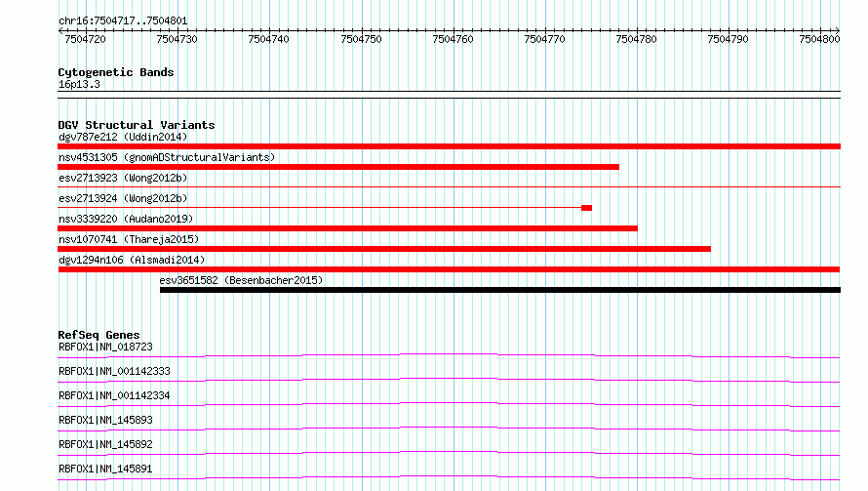Click ruler position 7504800
868x491 pixels.
coord(820,39)
